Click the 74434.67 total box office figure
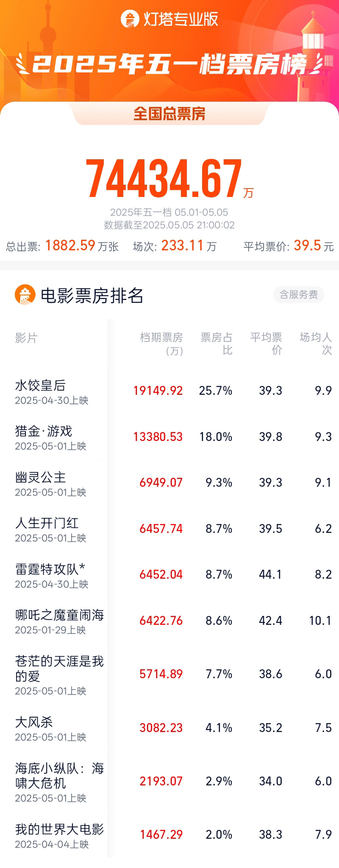The height and width of the screenshot is (868, 339). 164,179
